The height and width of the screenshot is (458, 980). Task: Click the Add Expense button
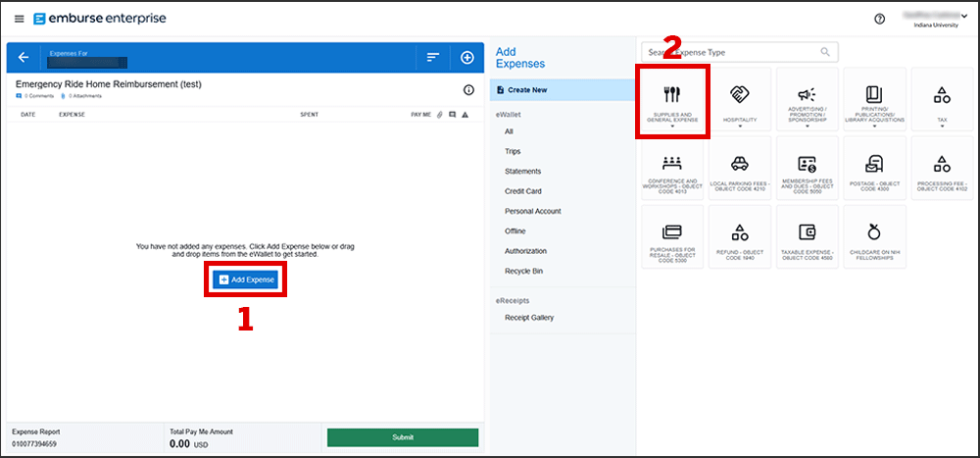(x=247, y=280)
